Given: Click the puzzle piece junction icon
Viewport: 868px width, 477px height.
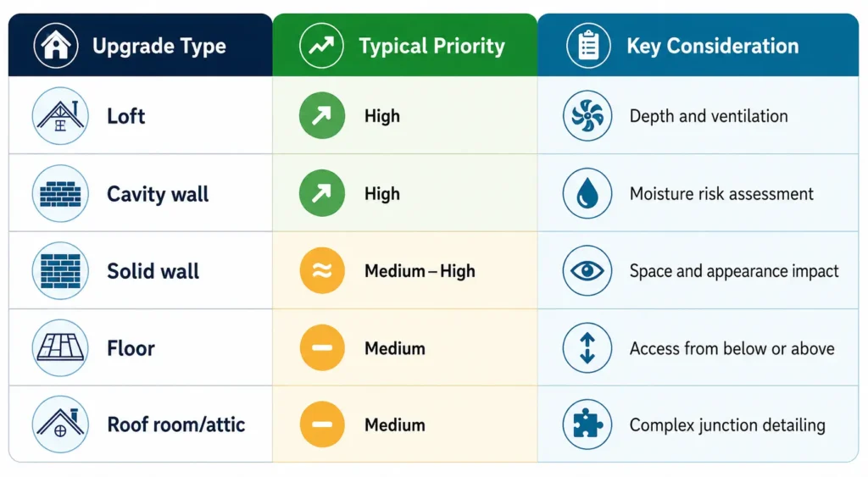Looking at the screenshot, I should [587, 424].
